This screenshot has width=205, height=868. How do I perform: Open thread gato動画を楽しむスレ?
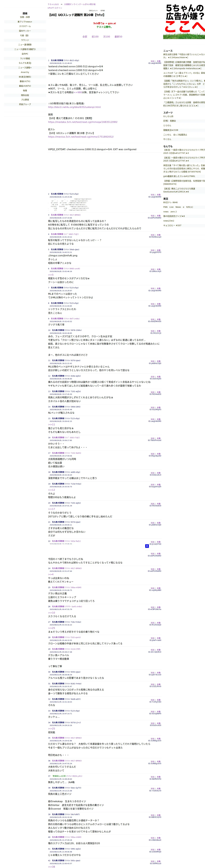tap(179, 176)
